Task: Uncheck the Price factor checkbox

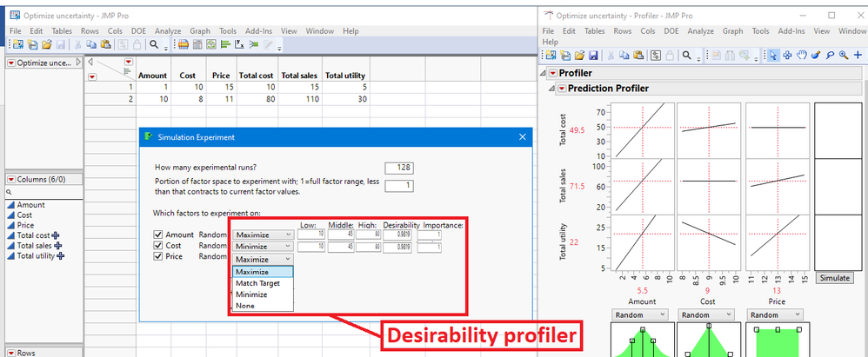Action: (x=157, y=256)
